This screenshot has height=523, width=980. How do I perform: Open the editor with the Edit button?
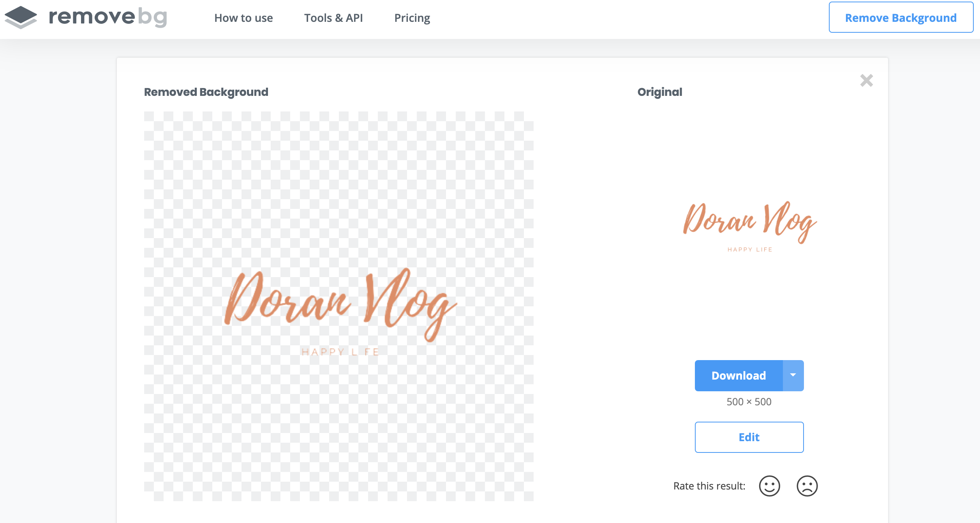[x=749, y=437]
